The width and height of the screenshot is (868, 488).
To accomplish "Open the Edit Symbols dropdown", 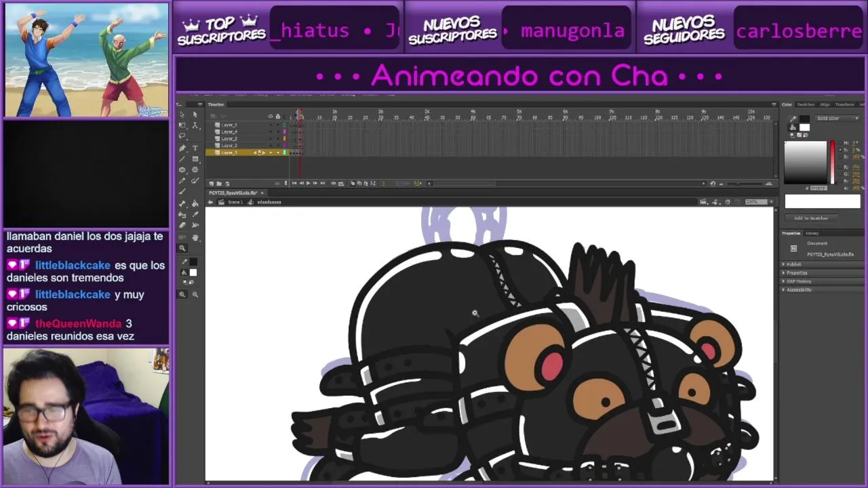I will (715, 202).
